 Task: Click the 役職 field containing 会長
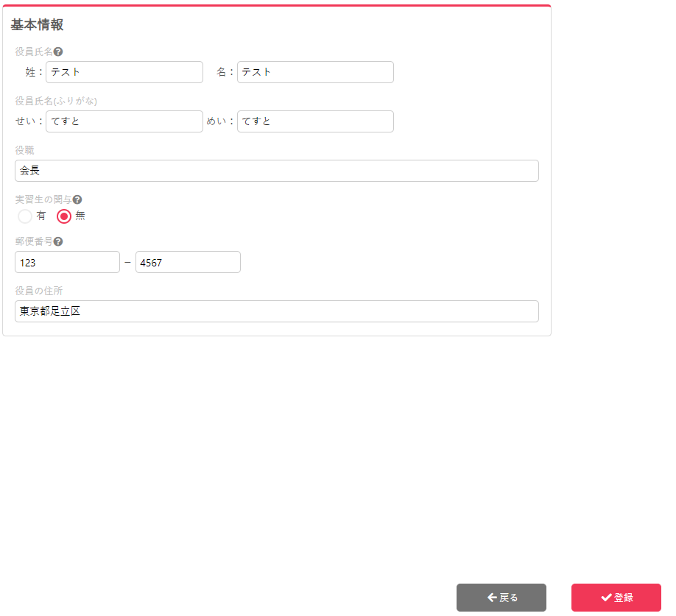[276, 171]
